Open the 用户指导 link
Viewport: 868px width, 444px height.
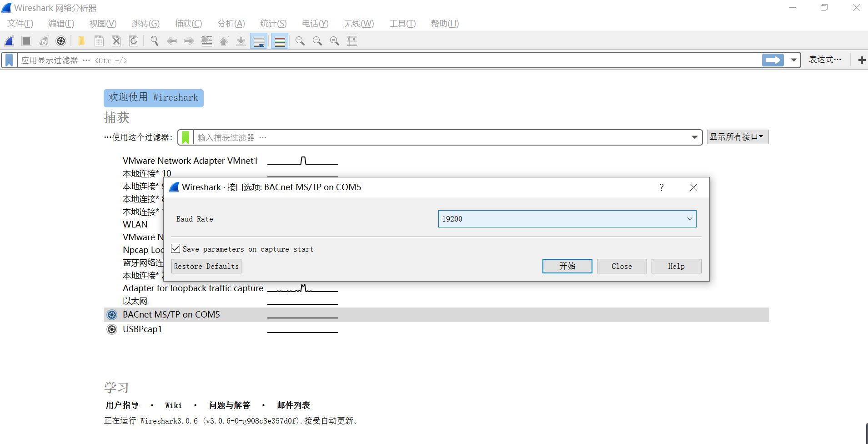[122, 405]
